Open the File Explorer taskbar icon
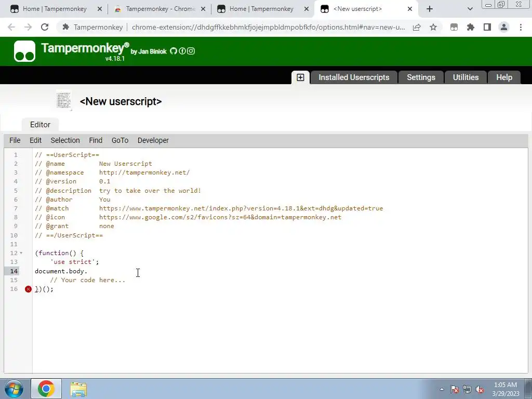532x399 pixels. pyautogui.click(x=78, y=389)
